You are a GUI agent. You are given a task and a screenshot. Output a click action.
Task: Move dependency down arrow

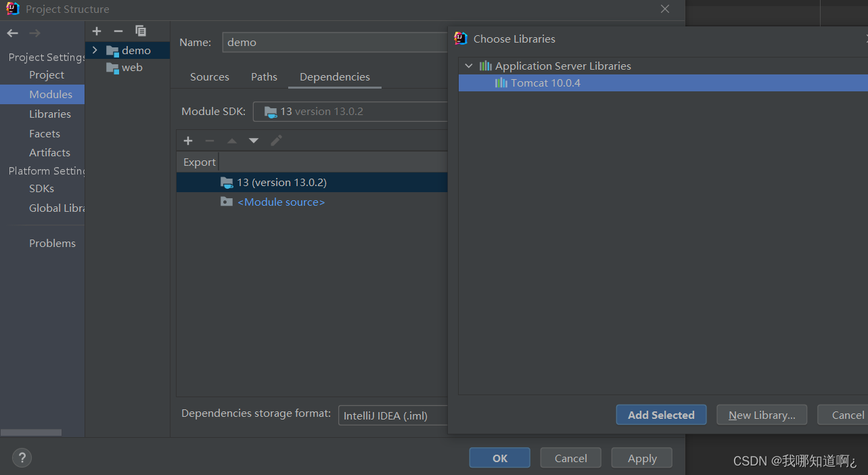coord(254,141)
